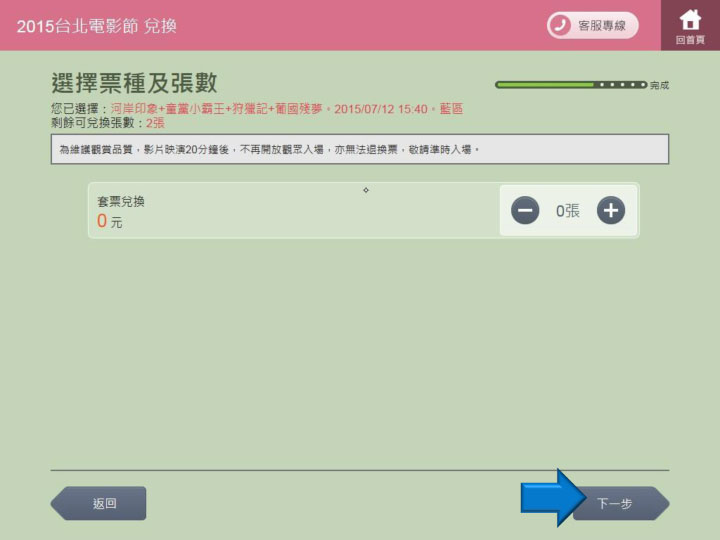Click the small diamond marker above ticket row
Image resolution: width=720 pixels, height=540 pixels.
[x=366, y=189]
